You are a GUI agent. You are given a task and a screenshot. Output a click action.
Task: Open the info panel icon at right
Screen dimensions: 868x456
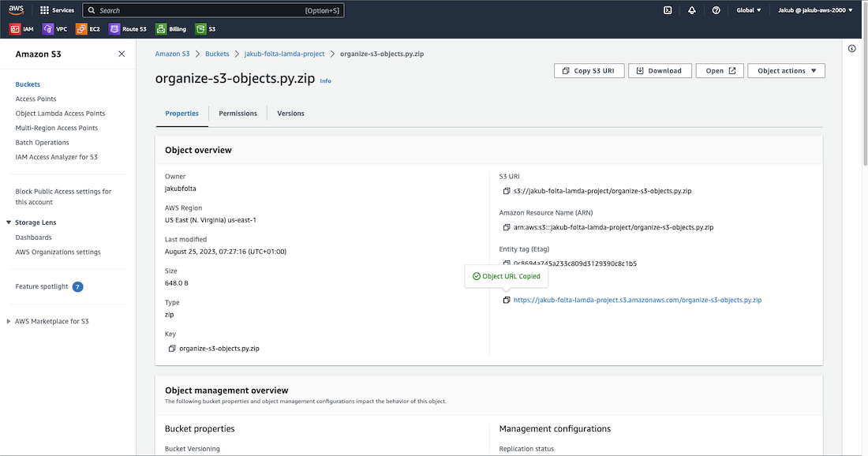[x=851, y=49]
